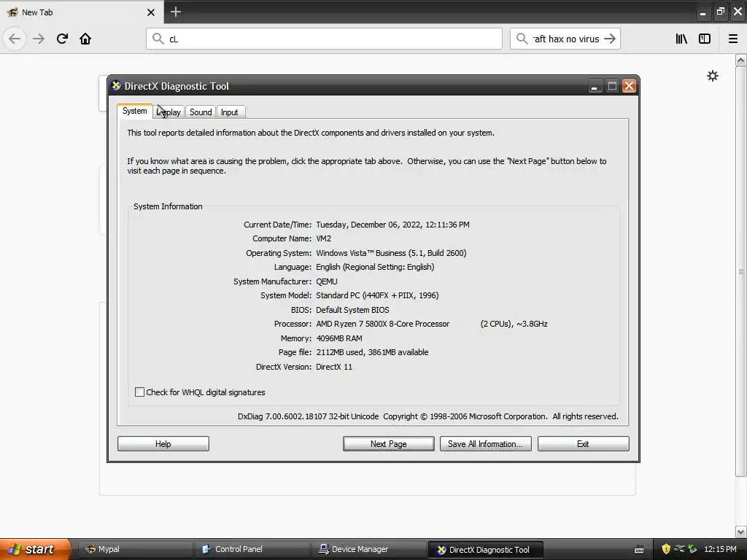747x560 pixels.
Task: Click the page scrollbar up arrow
Action: tap(740, 60)
